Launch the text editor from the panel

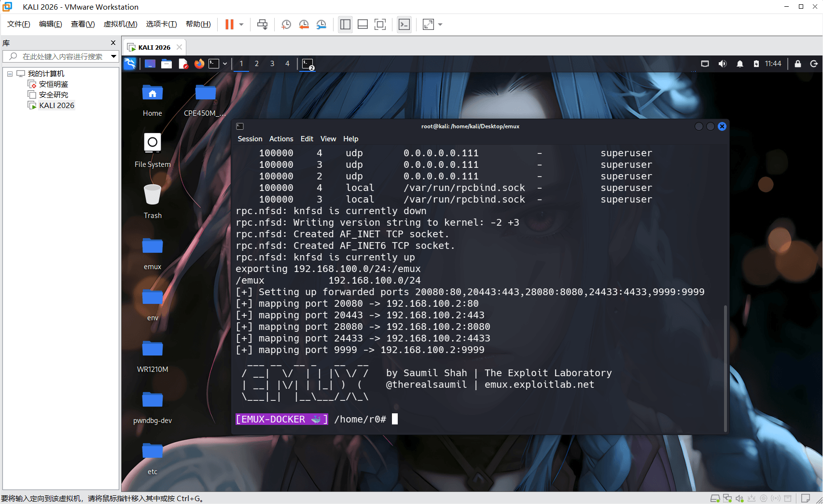point(183,64)
